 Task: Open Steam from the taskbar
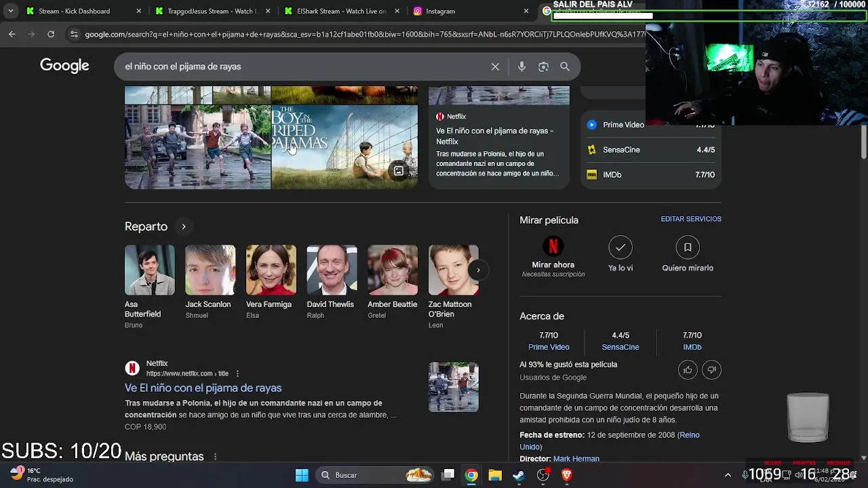pyautogui.click(x=519, y=475)
